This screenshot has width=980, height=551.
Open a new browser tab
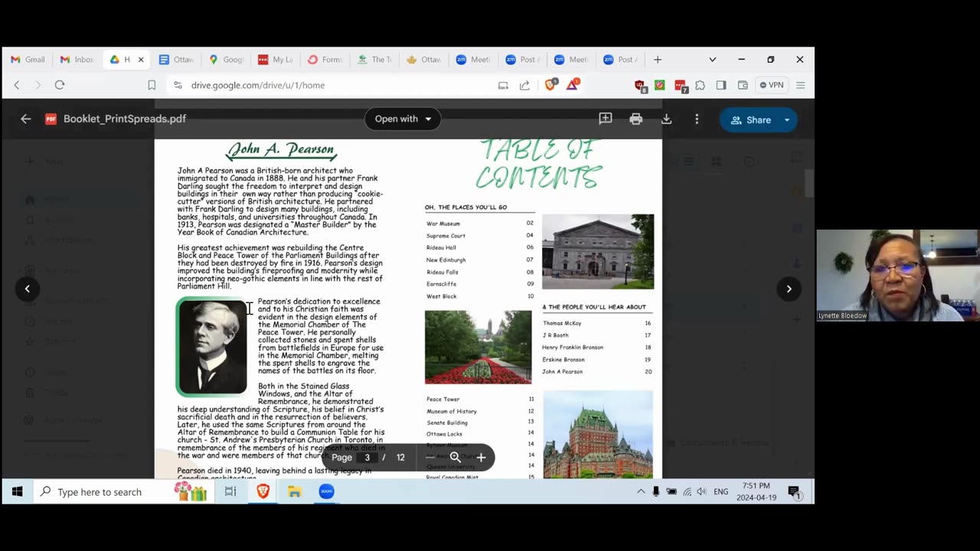[x=658, y=60]
